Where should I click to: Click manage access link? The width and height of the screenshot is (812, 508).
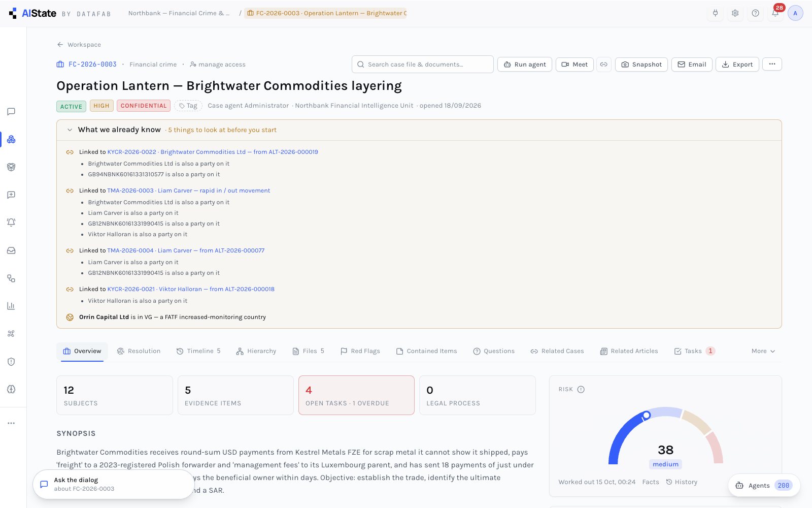point(218,65)
